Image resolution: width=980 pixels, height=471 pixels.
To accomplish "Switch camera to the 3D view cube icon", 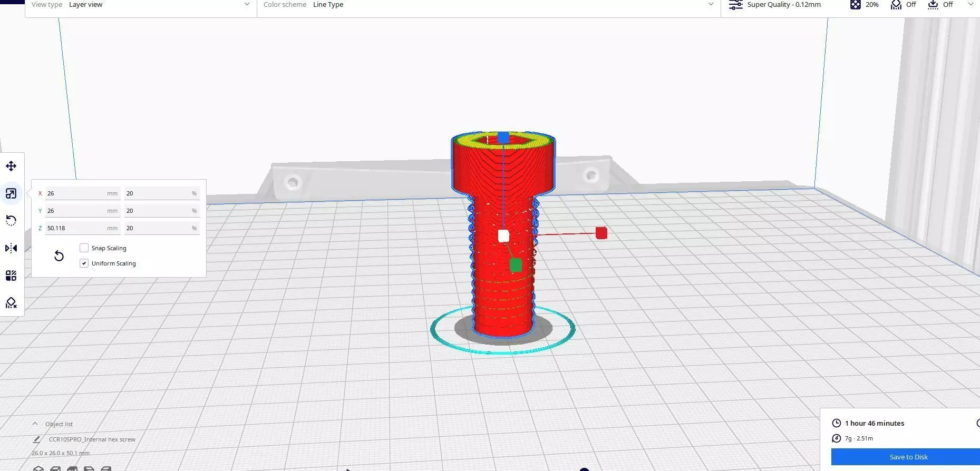I will point(38,468).
